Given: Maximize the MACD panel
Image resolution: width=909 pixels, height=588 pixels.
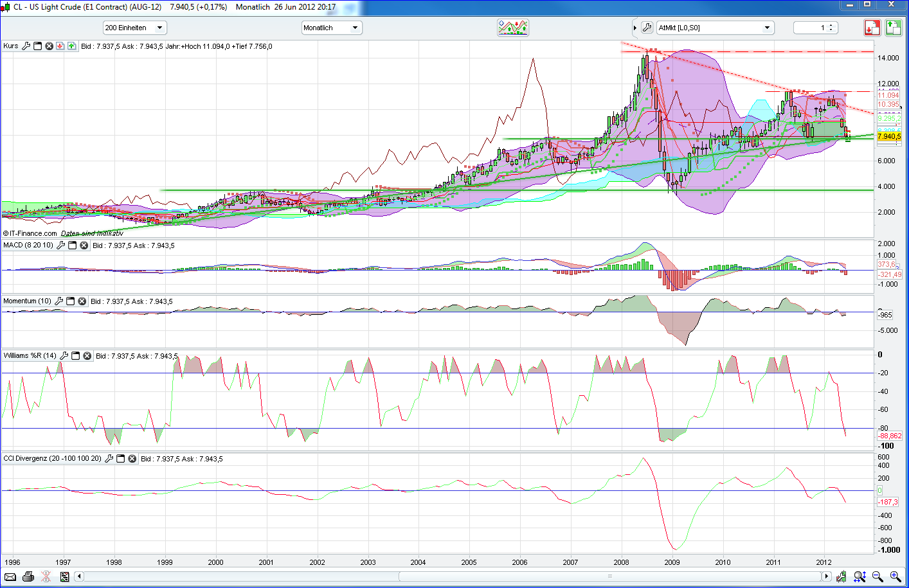Looking at the screenshot, I should click(x=73, y=245).
